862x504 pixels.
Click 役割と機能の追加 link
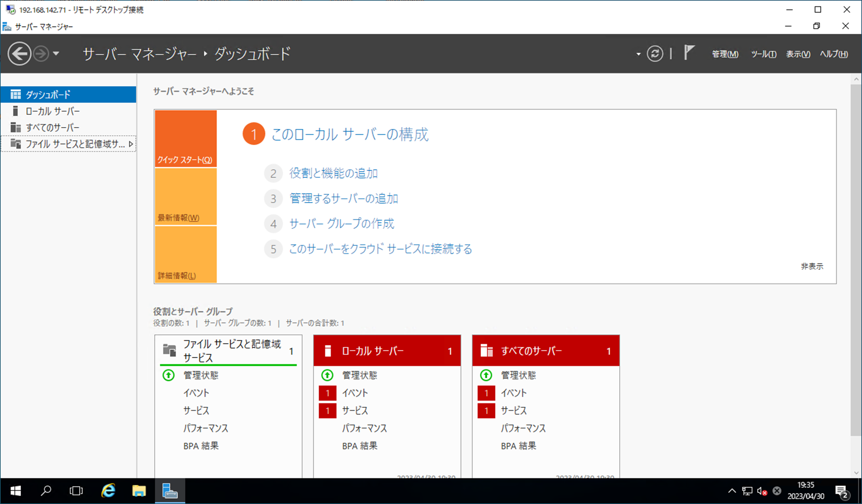tap(333, 173)
